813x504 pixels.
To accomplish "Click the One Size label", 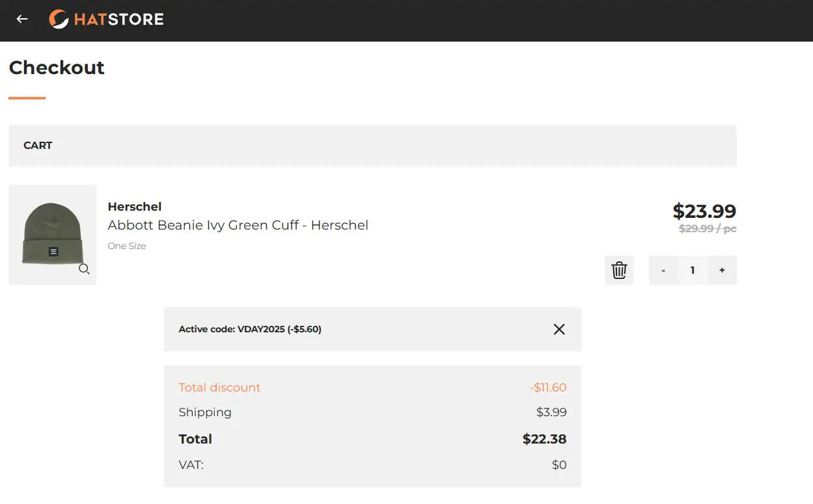I will pyautogui.click(x=127, y=246).
